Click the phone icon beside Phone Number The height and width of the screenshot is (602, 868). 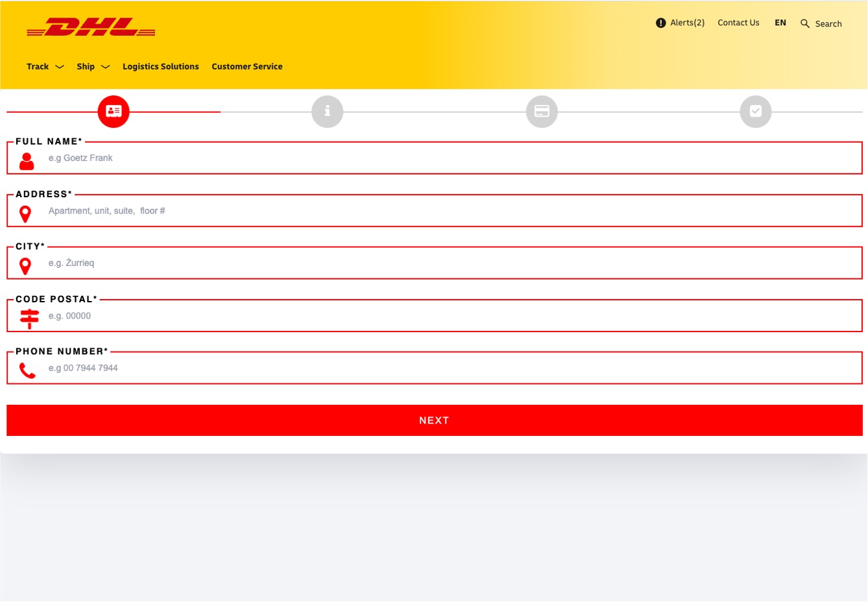[x=27, y=370]
